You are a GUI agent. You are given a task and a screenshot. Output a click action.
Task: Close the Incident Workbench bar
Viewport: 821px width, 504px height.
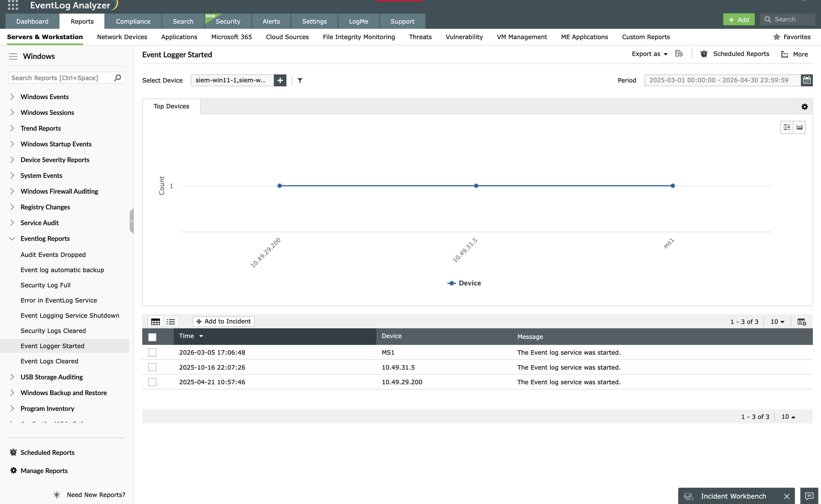pyautogui.click(x=787, y=496)
